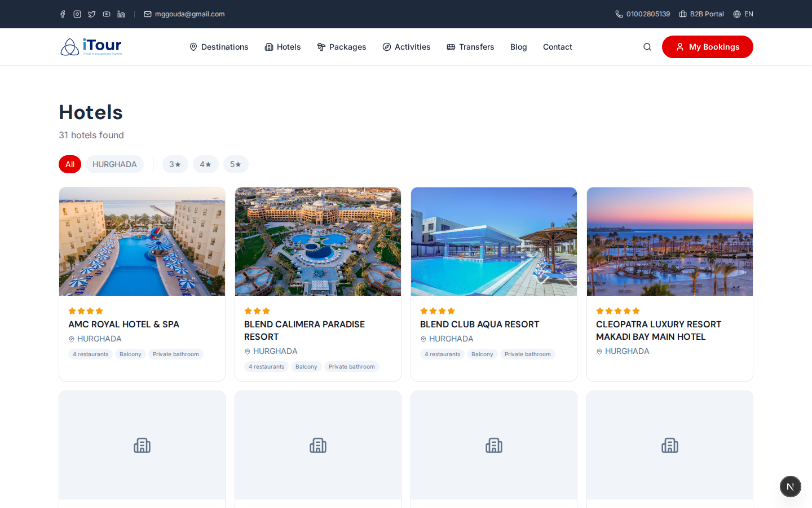Open the EN language selector
The height and width of the screenshot is (508, 812).
743,14
